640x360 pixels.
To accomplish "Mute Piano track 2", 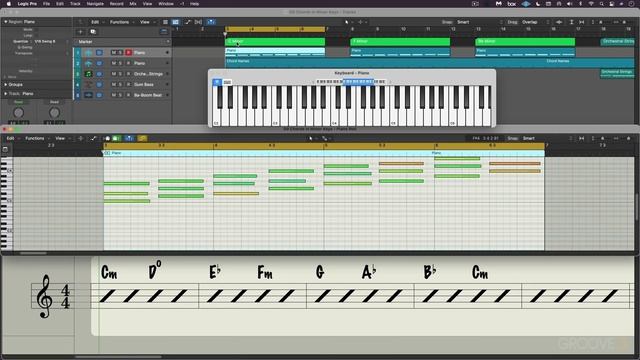I will [x=113, y=63].
